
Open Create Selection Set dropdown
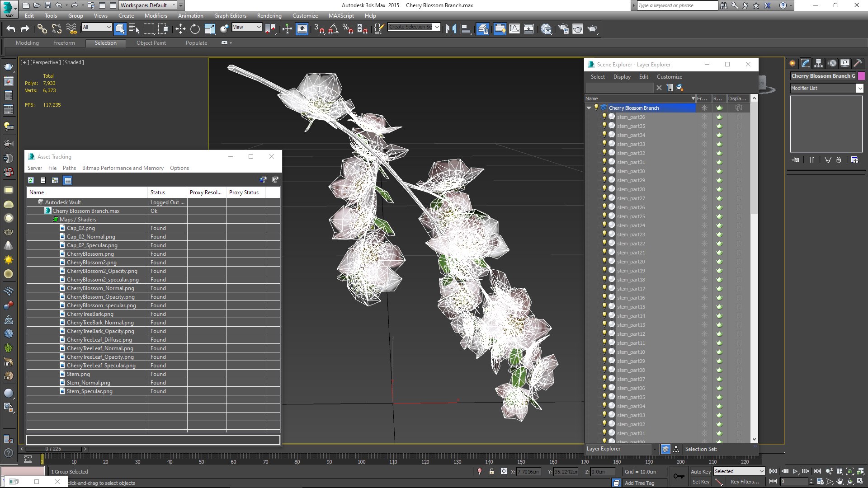(x=437, y=27)
